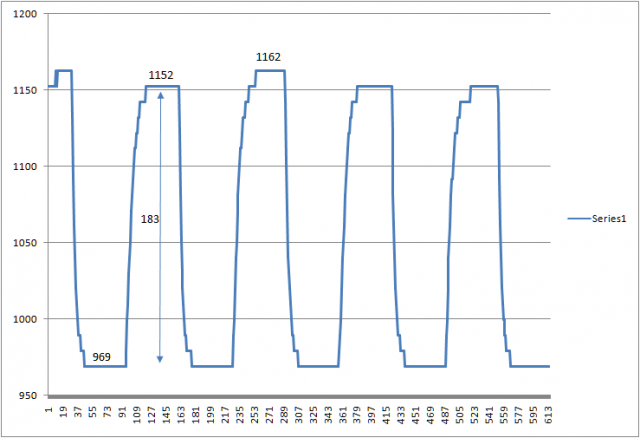Click the 1152 data label
This screenshot has height=438, width=640.
tap(161, 75)
